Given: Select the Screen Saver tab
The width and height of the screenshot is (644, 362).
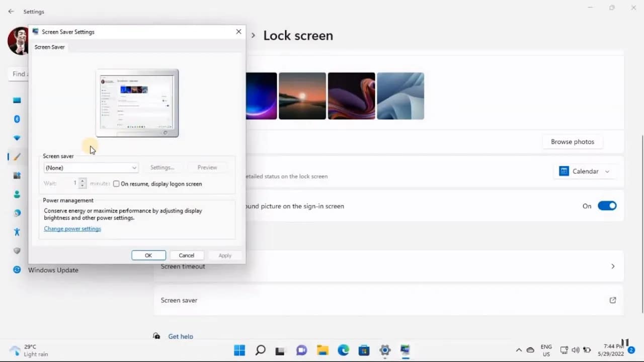Looking at the screenshot, I should (49, 47).
